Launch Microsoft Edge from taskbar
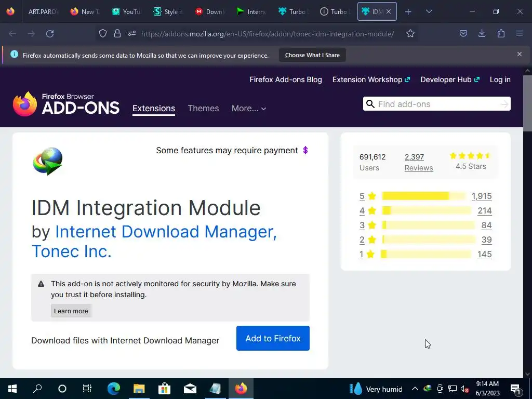This screenshot has width=532, height=399. 114,389
